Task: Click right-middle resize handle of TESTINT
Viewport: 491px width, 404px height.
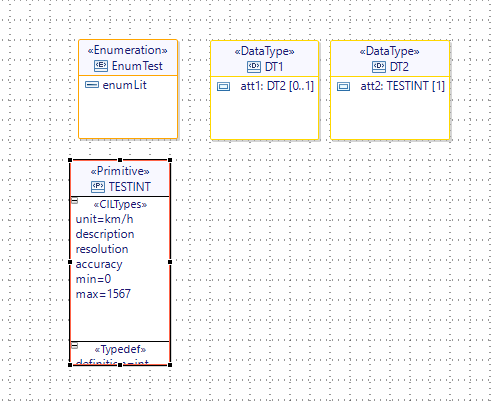Action: click(x=170, y=262)
